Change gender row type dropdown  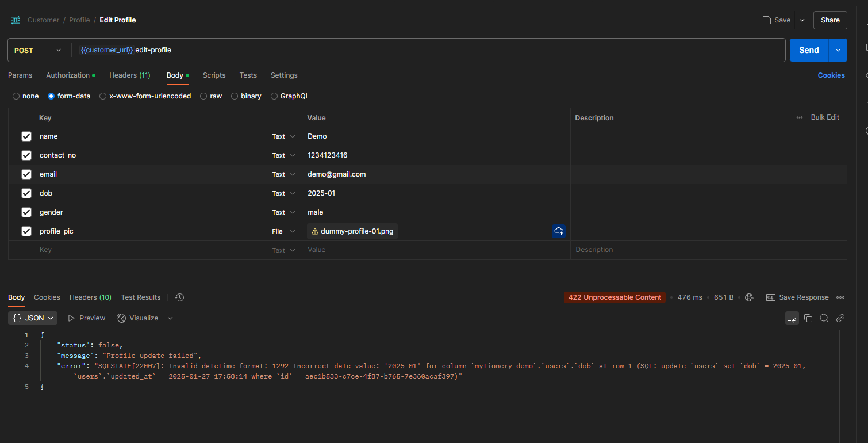(284, 212)
